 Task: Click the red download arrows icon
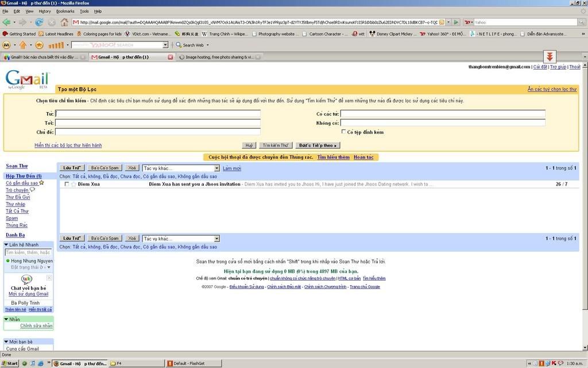tap(550, 57)
